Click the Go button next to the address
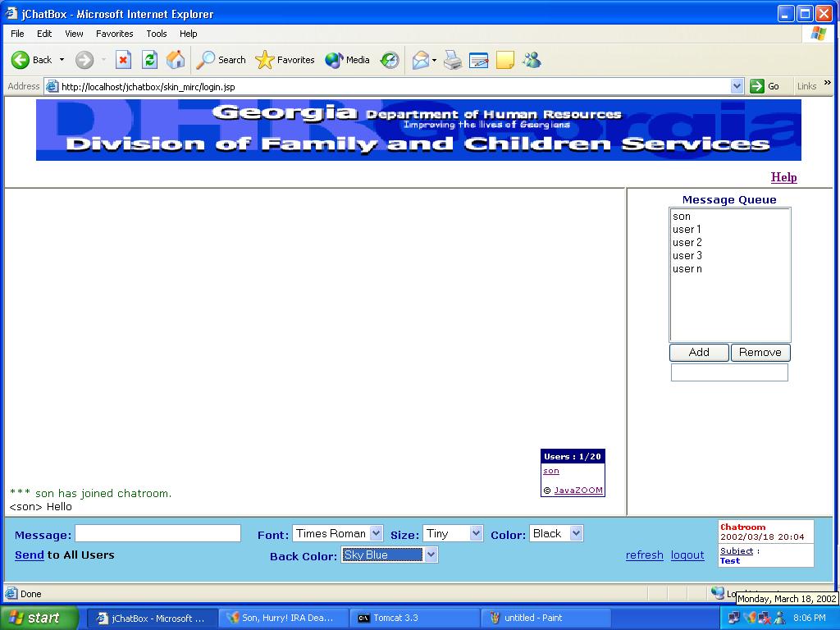 pyautogui.click(x=765, y=86)
